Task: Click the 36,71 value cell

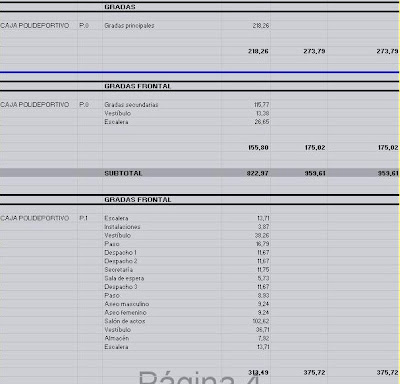Action: [263, 330]
